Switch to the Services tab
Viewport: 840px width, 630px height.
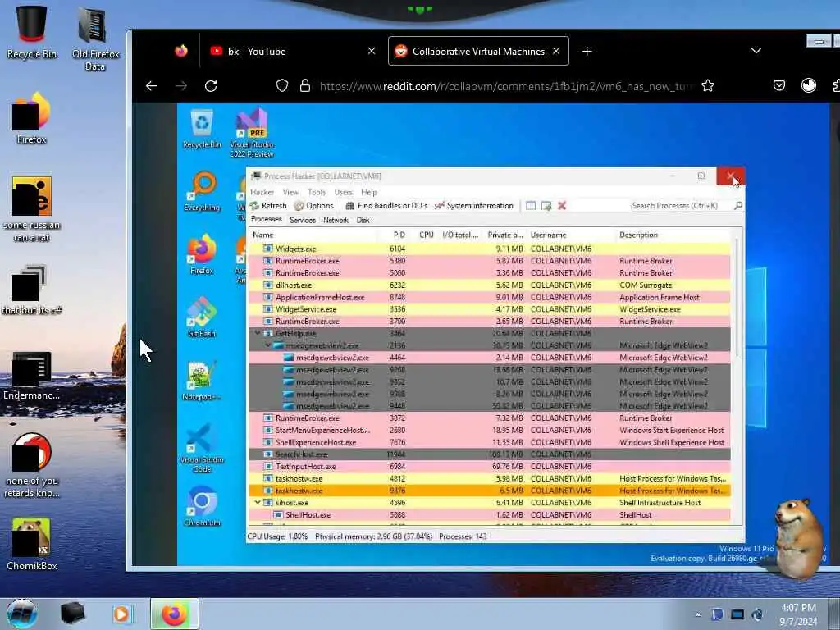pyautogui.click(x=303, y=220)
